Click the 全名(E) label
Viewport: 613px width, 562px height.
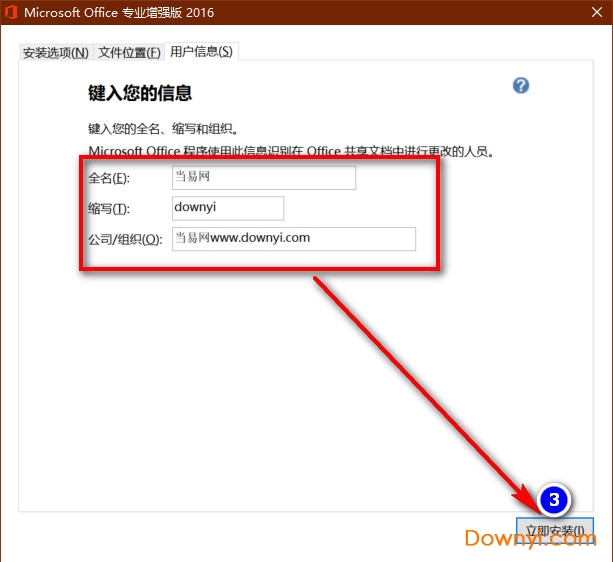click(110, 178)
